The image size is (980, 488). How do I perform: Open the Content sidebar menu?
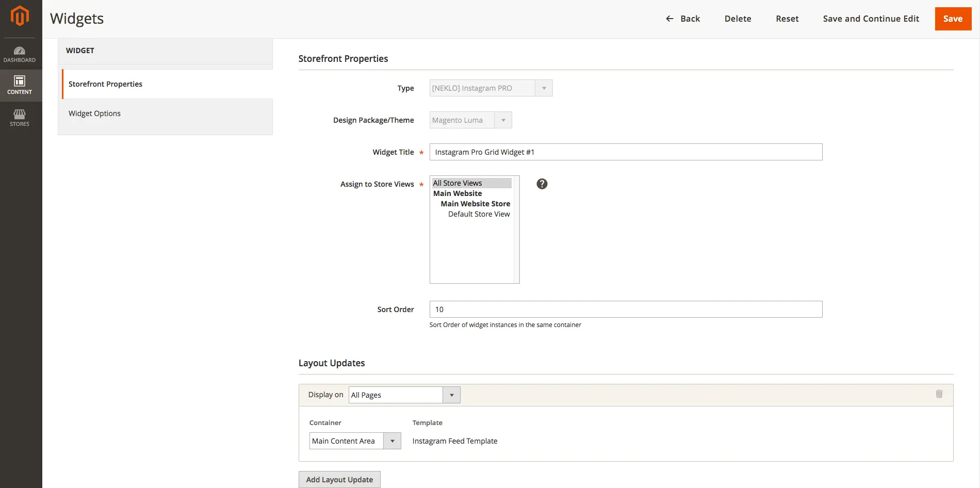click(20, 86)
